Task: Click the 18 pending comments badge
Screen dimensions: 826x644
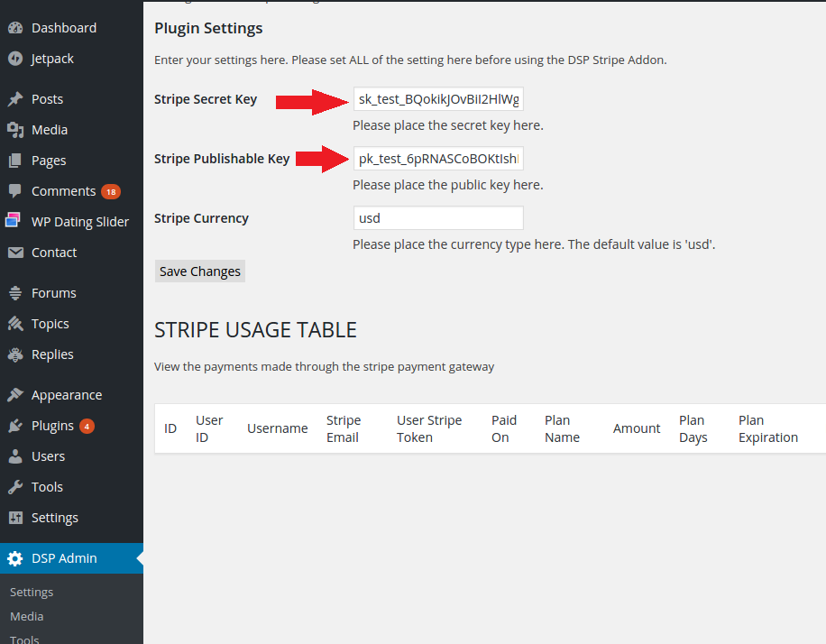Action: tap(111, 192)
